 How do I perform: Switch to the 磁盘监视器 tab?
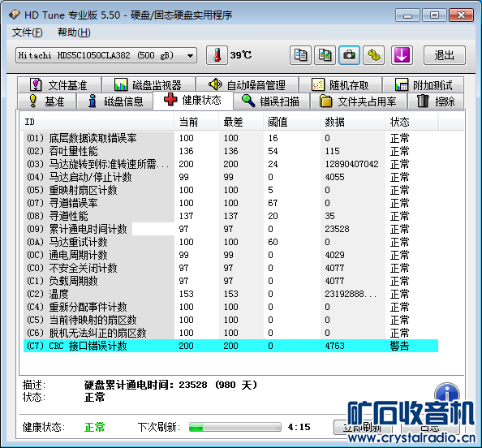point(148,85)
